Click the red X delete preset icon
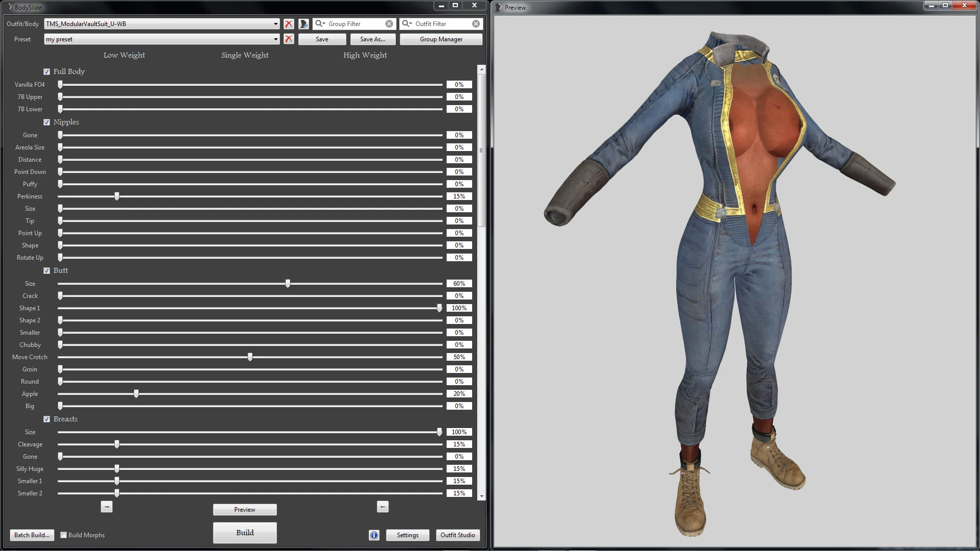Viewport: 980px width, 551px height. (x=289, y=39)
